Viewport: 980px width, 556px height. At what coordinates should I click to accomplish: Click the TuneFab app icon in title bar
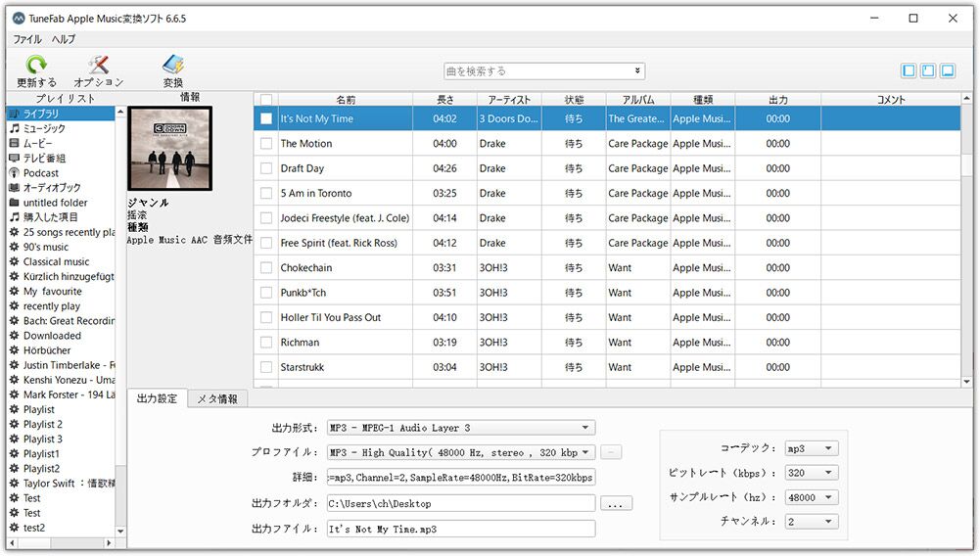[19, 19]
